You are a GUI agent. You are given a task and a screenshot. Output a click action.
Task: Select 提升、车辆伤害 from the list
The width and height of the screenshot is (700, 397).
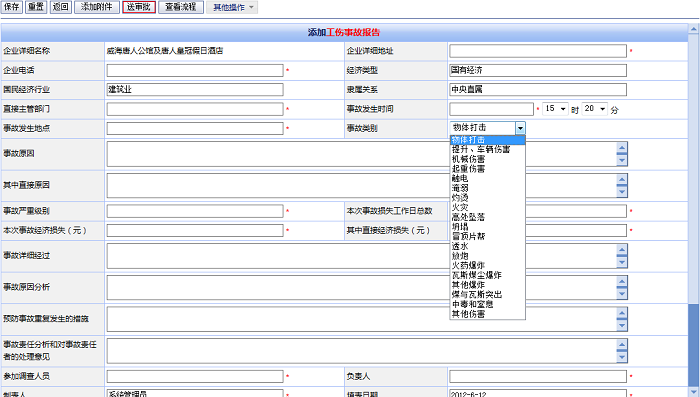tap(487, 150)
